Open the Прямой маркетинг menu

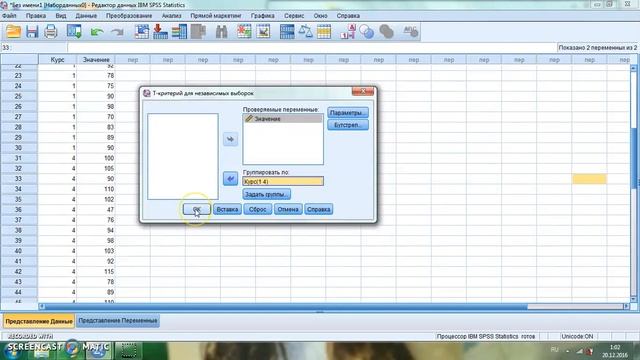click(x=216, y=16)
